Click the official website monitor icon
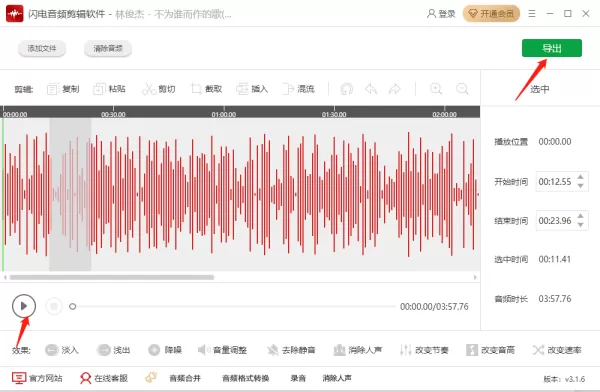Viewport: 600px width, 392px height. point(19,378)
